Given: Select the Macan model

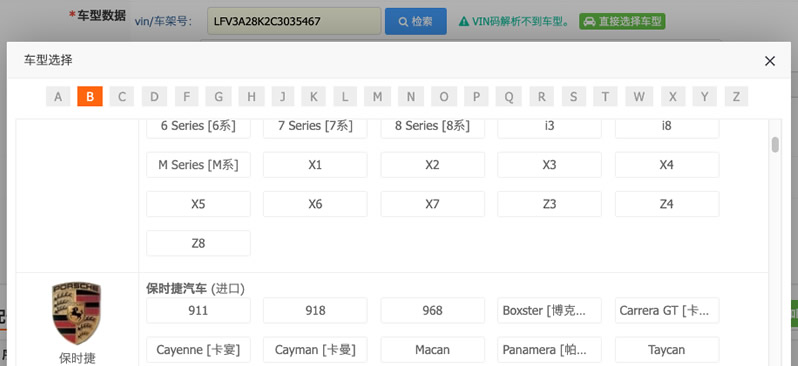Looking at the screenshot, I should (x=432, y=350).
